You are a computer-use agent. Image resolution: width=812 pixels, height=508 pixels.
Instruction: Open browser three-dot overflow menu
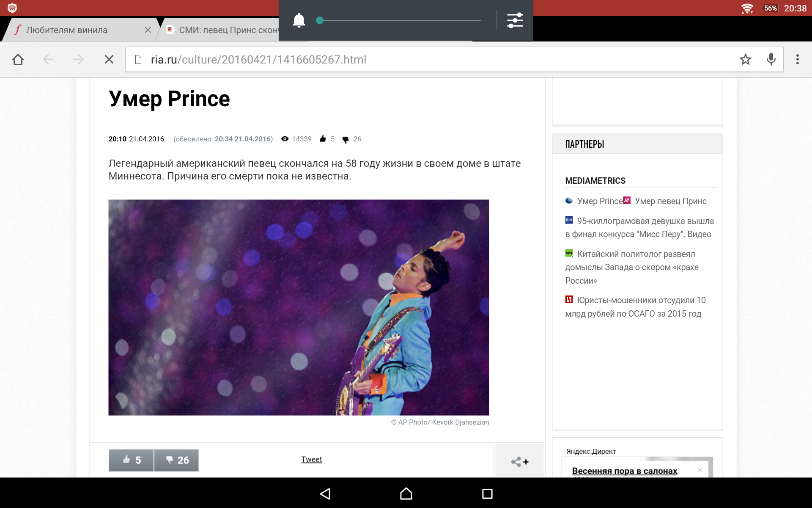click(797, 60)
